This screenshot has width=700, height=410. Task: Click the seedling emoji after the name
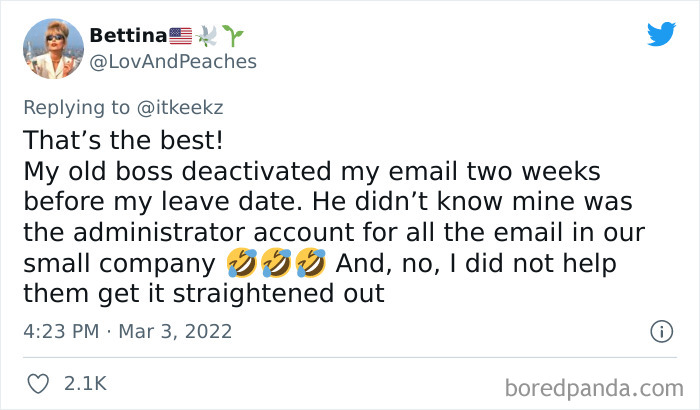(235, 36)
